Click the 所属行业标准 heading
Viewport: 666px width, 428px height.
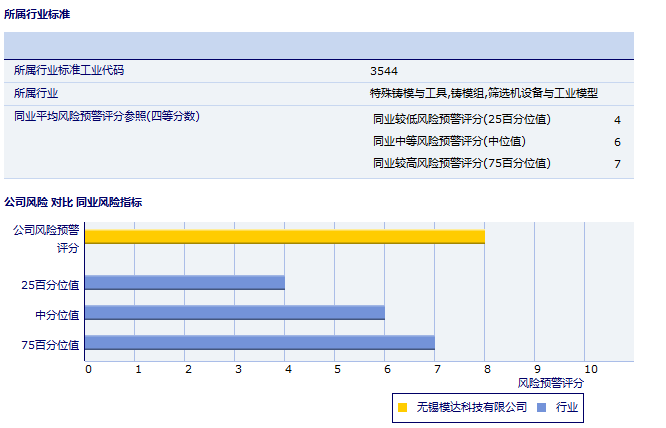pos(37,14)
